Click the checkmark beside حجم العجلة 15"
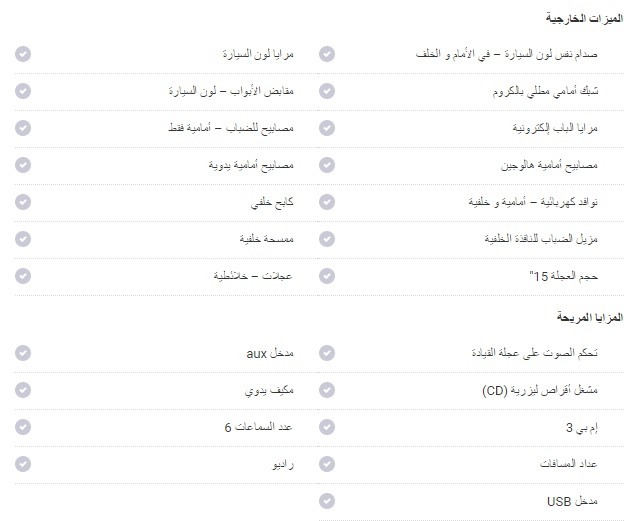 (327, 276)
